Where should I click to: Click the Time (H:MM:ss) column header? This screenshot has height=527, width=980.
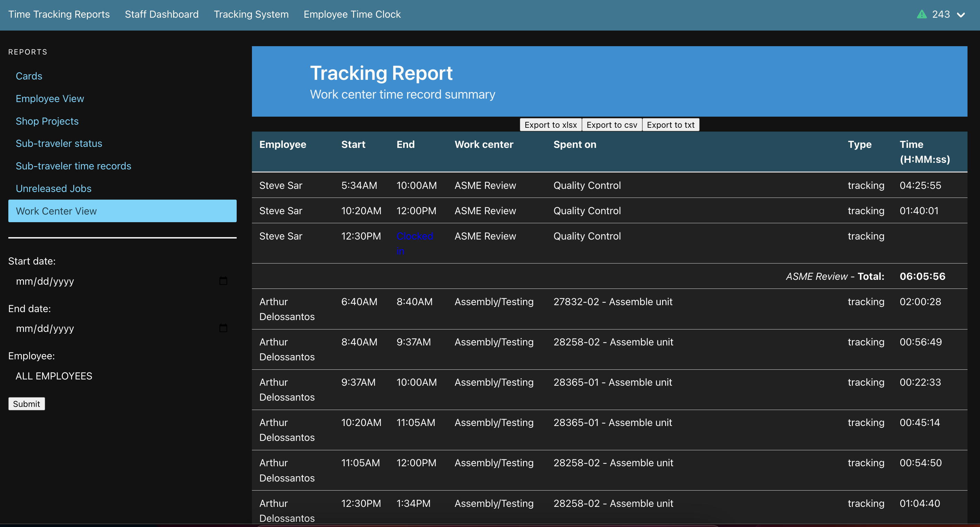(x=925, y=152)
